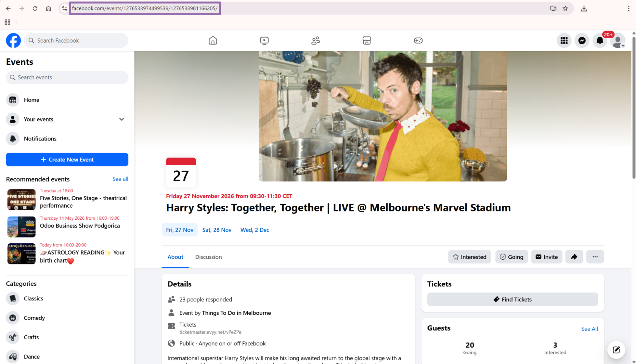Click the 20 Going guest count
Screen dimensions: 636x364
pos(470,348)
